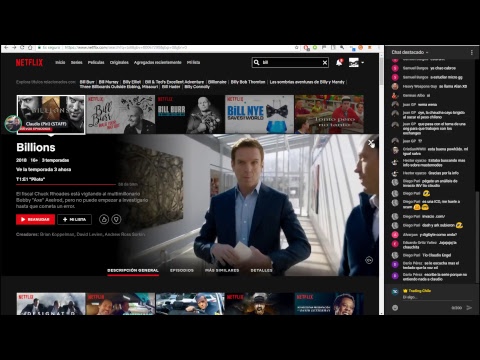Click the Netflix page scrollbar
Viewport: 480px width, 360px height.
click(x=382, y=70)
